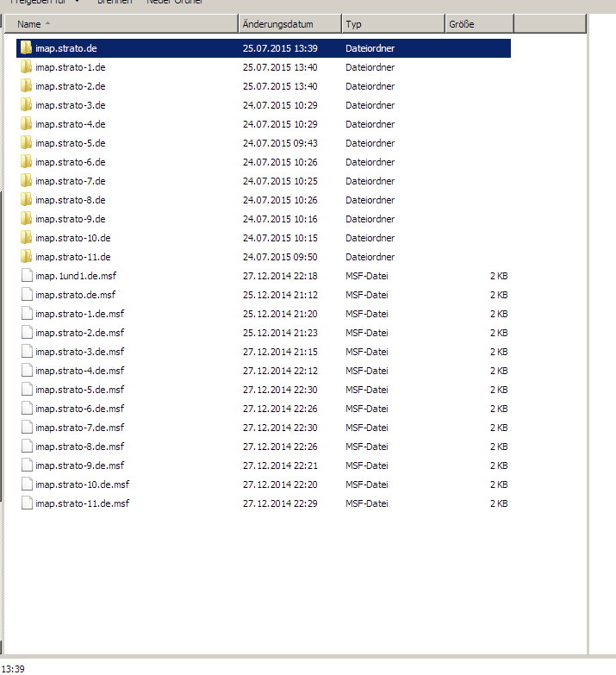Select Dateiordner type in imap.strato-8.de row
Image resolution: width=616 pixels, height=675 pixels.
pyautogui.click(x=370, y=200)
